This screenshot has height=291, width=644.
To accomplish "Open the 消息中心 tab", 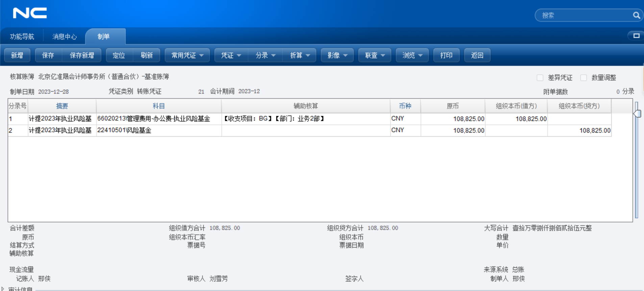I will click(65, 36).
